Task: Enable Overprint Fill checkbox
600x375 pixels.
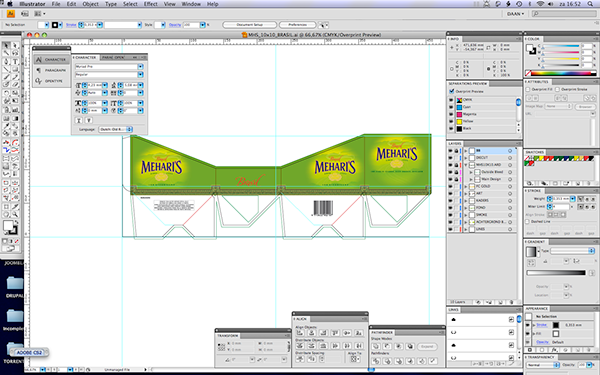Action: 528,89
